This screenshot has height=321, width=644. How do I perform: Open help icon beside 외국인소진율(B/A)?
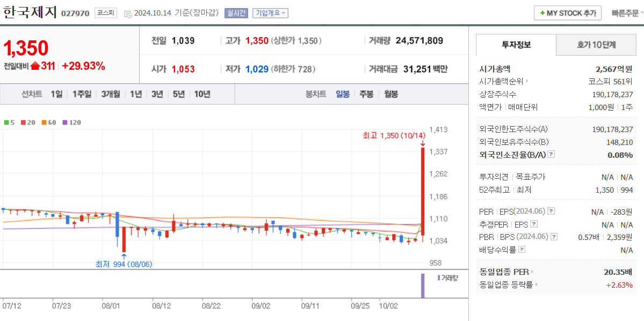[552, 155]
